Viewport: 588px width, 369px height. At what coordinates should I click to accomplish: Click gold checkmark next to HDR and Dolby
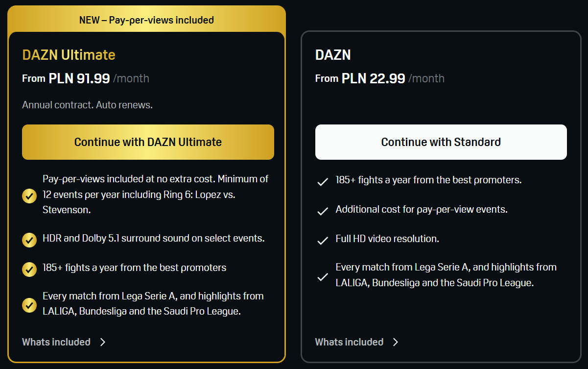click(29, 240)
